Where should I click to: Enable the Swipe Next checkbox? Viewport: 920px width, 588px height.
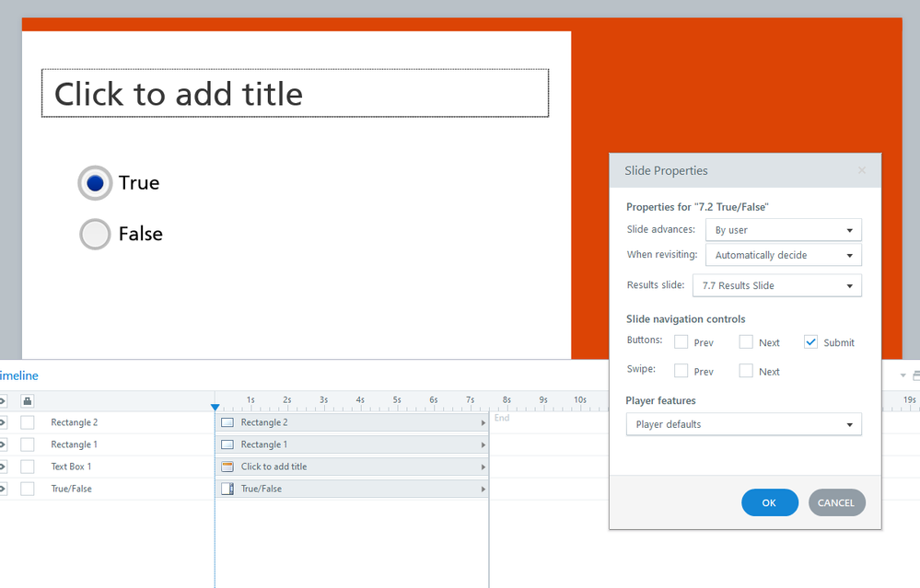click(x=746, y=371)
